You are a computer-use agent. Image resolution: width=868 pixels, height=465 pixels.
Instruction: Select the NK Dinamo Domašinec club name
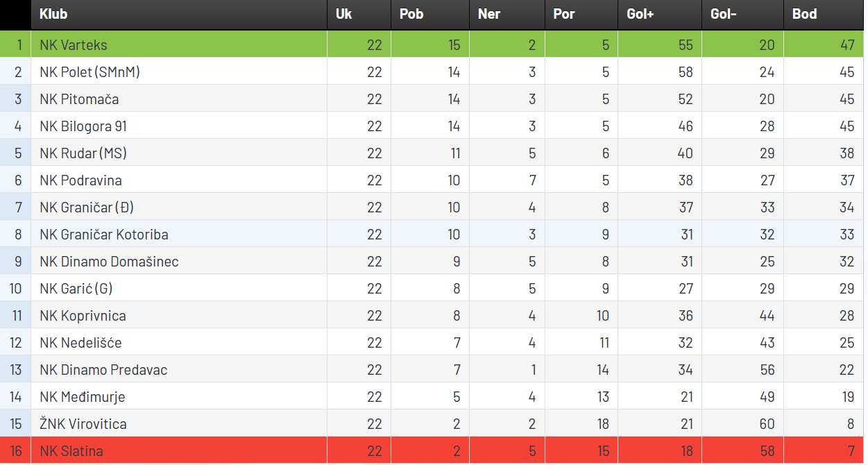point(109,262)
